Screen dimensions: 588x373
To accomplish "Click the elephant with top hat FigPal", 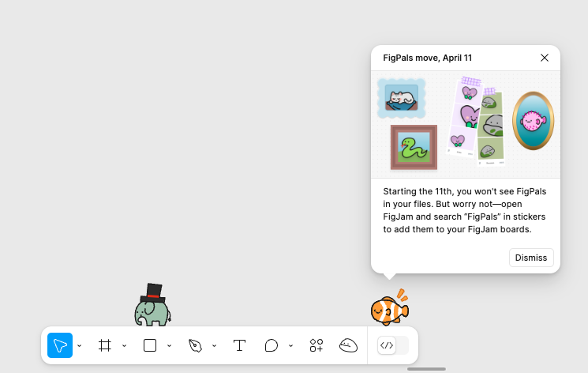I will pyautogui.click(x=152, y=304).
